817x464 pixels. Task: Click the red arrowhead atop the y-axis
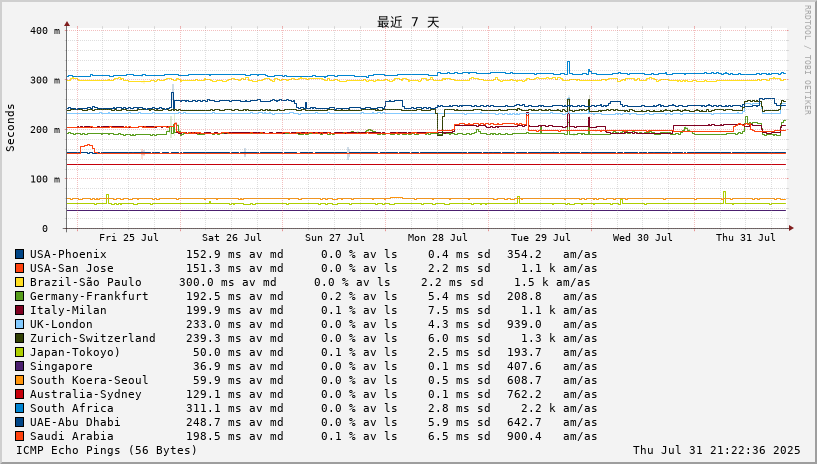click(67, 24)
